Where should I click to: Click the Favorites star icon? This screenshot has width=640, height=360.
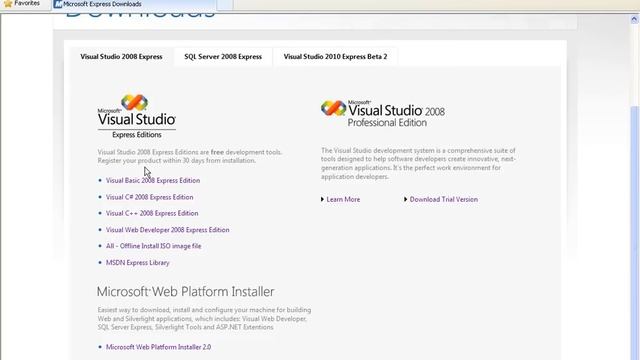tap(8, 4)
